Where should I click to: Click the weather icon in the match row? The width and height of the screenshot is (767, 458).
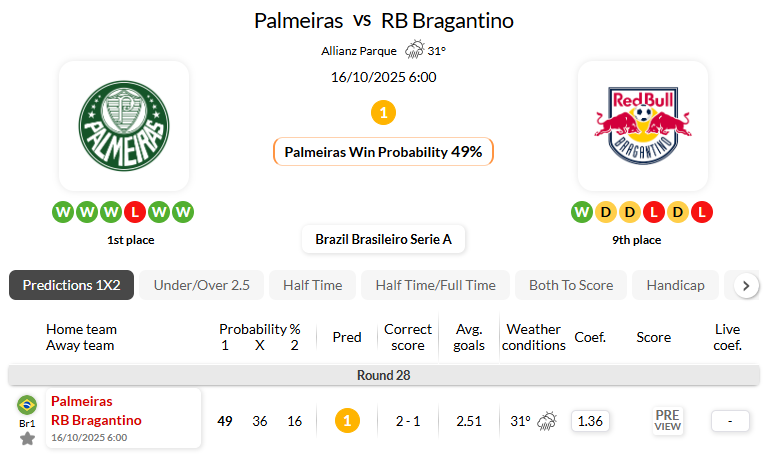click(547, 421)
